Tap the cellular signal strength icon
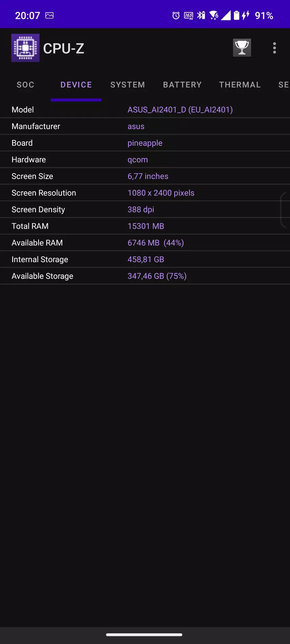 pos(226,15)
